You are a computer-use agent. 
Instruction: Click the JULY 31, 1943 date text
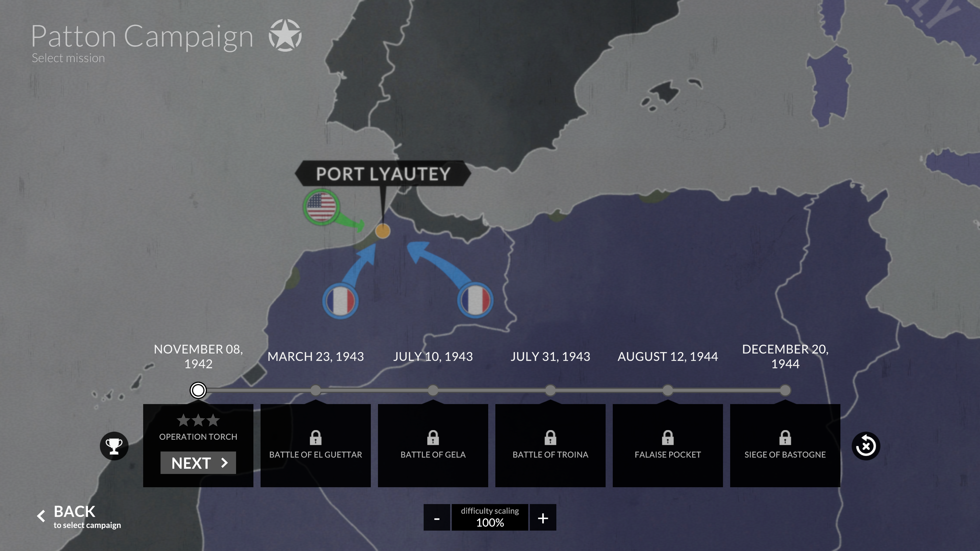pos(550,356)
